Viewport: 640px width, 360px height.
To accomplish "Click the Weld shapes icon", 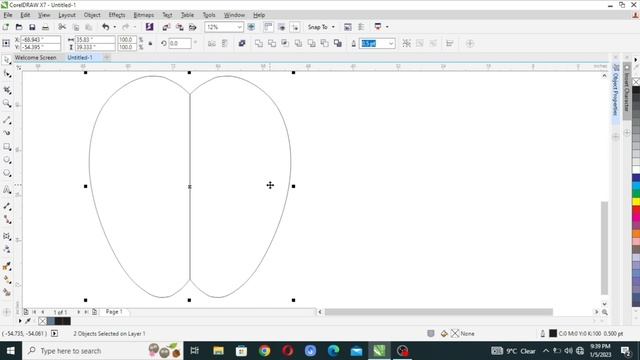I will [x=258, y=43].
